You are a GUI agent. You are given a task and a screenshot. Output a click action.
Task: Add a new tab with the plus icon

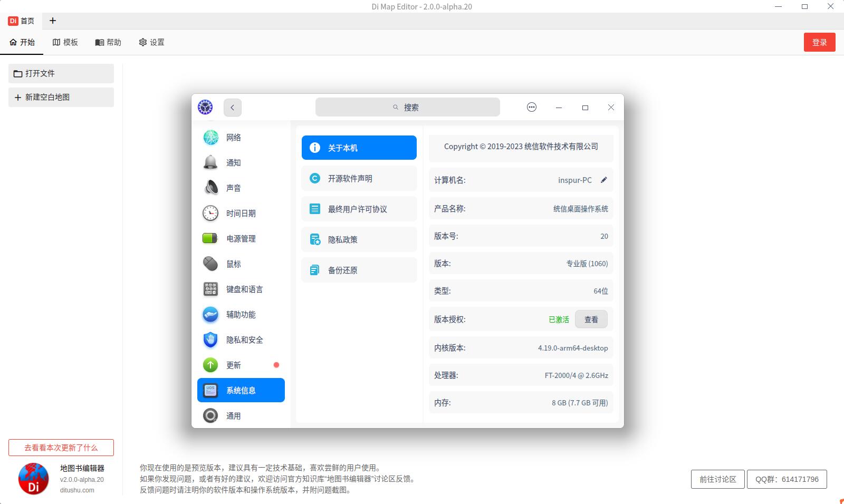(53, 21)
